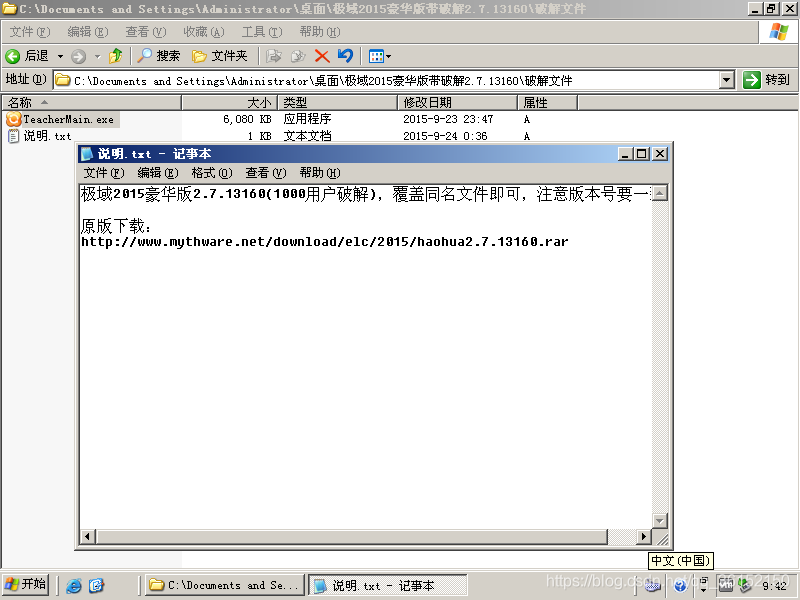The width and height of the screenshot is (800, 600).
Task: Open Explorer's 帮助(H) menu
Action: (x=320, y=32)
